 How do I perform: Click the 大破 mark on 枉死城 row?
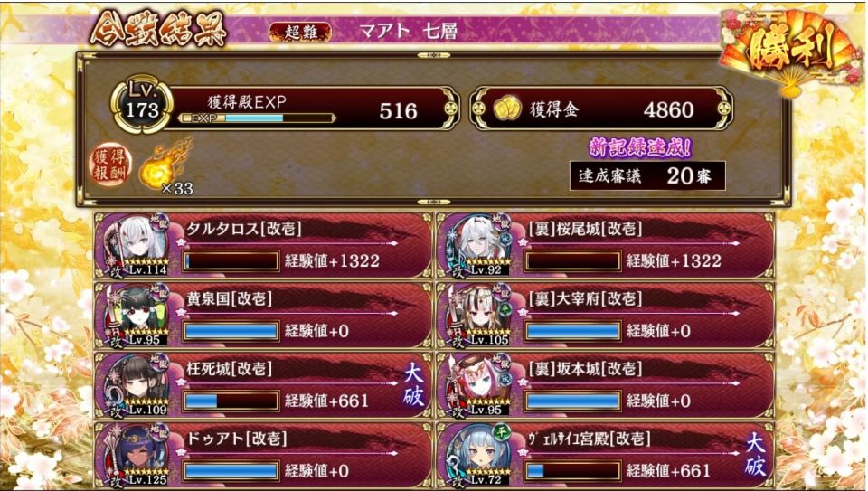point(413,384)
